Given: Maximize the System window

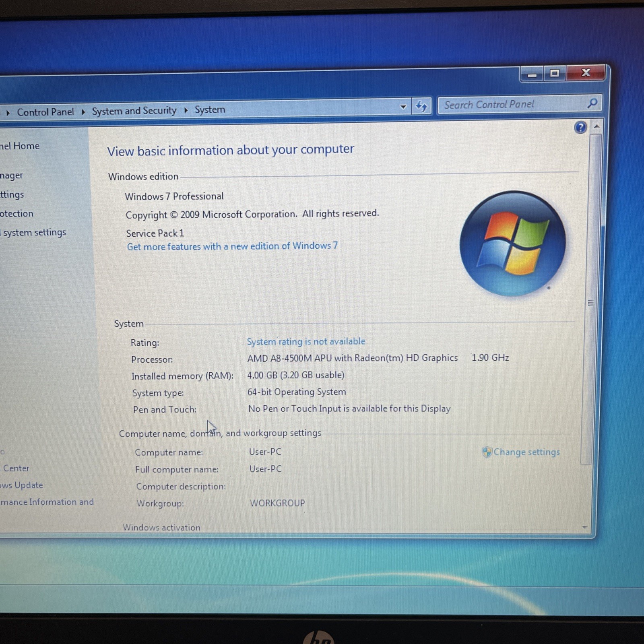Looking at the screenshot, I should (555, 73).
